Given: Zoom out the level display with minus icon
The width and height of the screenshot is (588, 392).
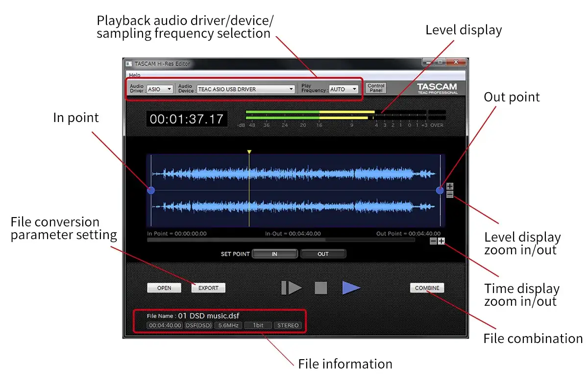Looking at the screenshot, I should click(x=449, y=194).
